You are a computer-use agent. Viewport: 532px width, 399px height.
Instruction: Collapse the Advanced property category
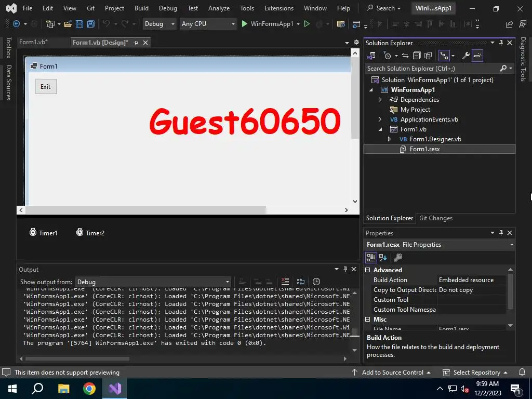[x=367, y=270]
